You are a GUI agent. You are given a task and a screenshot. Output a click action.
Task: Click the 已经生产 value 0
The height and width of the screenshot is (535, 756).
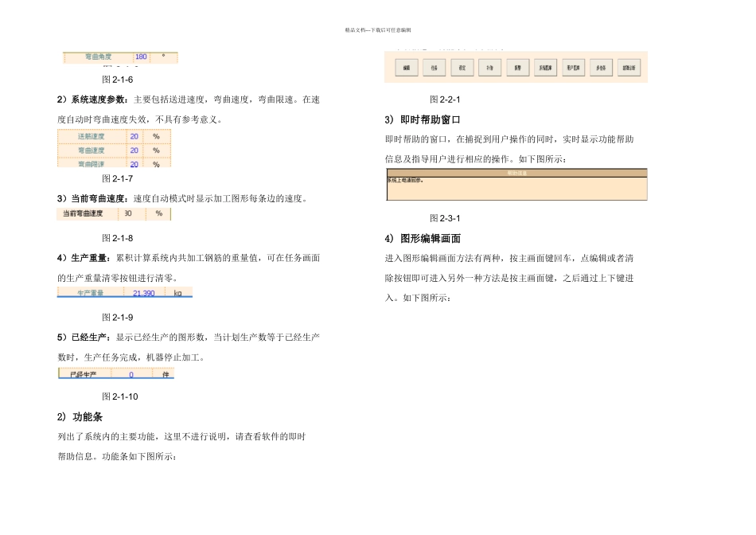131,374
